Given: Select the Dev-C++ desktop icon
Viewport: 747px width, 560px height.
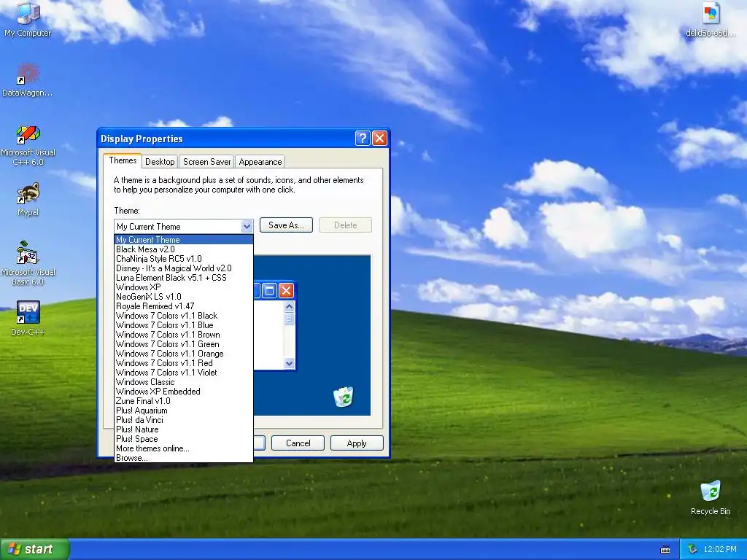Looking at the screenshot, I should tap(28, 318).
